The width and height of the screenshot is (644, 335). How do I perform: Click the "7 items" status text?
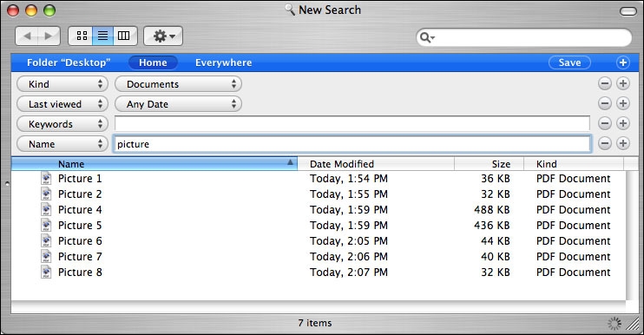tap(314, 323)
